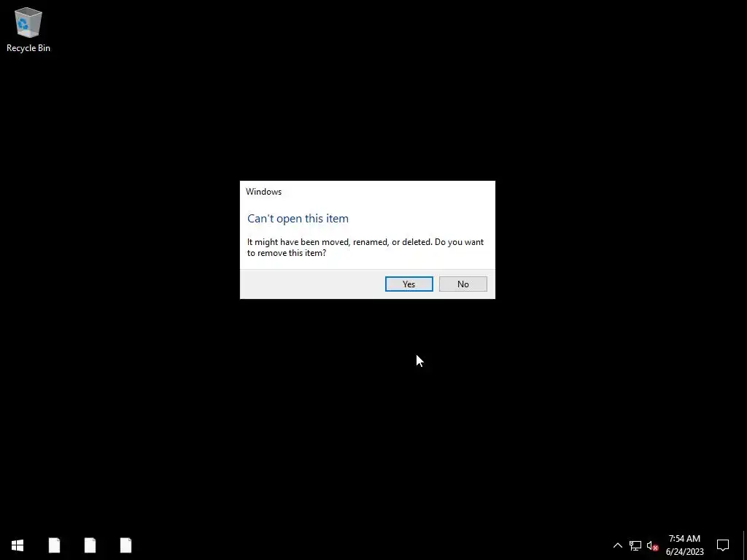The image size is (747, 560).
Task: Open the network status tray icon
Action: [635, 545]
